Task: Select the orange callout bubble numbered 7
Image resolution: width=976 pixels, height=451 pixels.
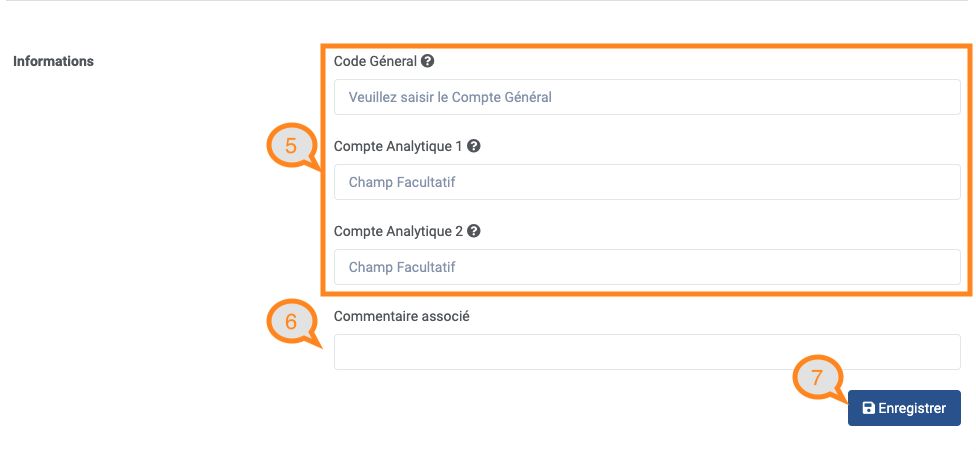Action: 817,379
